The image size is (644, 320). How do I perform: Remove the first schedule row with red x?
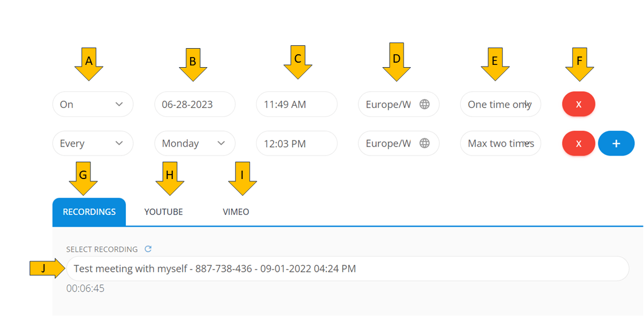(x=579, y=105)
